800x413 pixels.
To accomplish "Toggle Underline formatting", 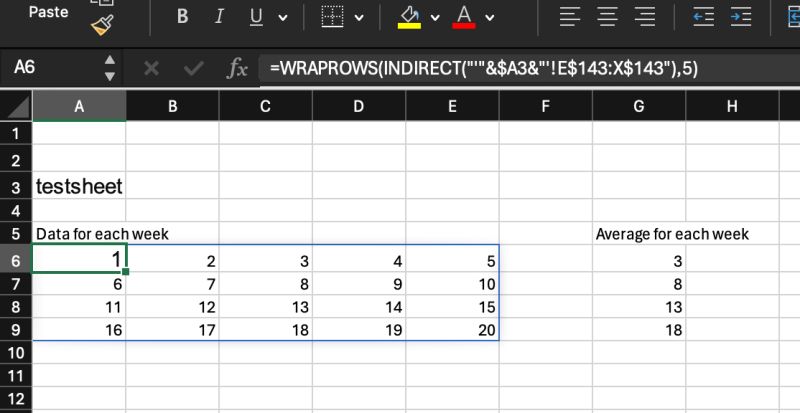I will (256, 17).
